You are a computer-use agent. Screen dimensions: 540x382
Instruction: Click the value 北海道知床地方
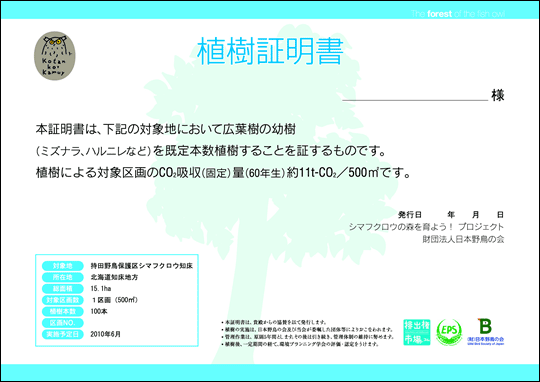coord(114,277)
